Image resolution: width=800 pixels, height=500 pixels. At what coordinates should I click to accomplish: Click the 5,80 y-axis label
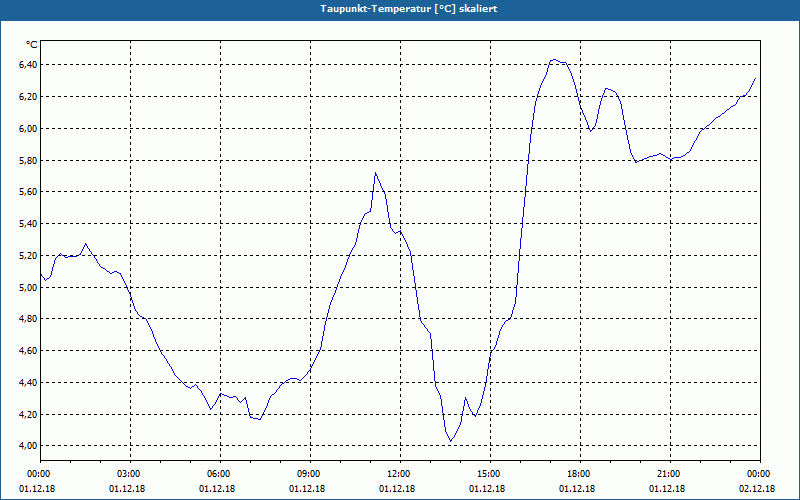point(28,160)
